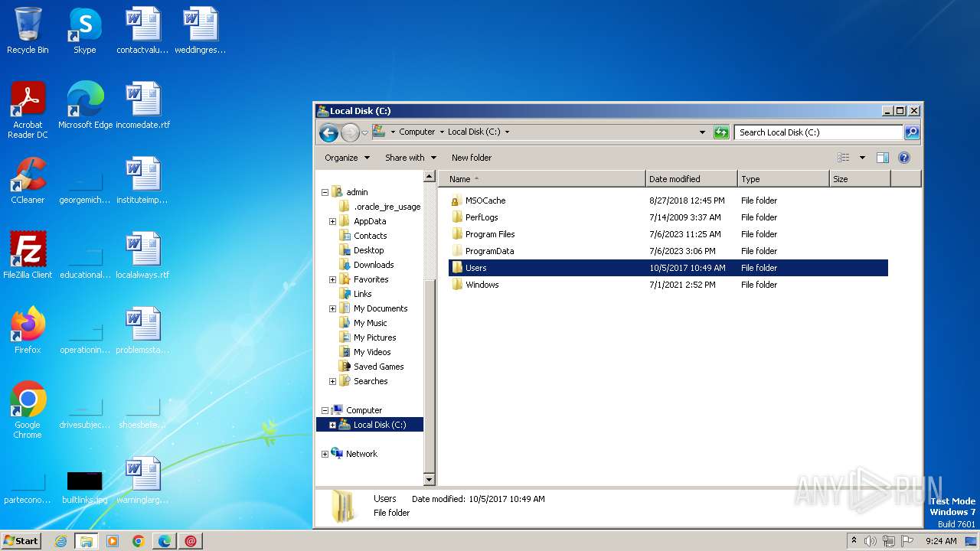This screenshot has width=980, height=551.
Task: Open Internet Explorer from the taskbar
Action: pyautogui.click(x=60, y=541)
